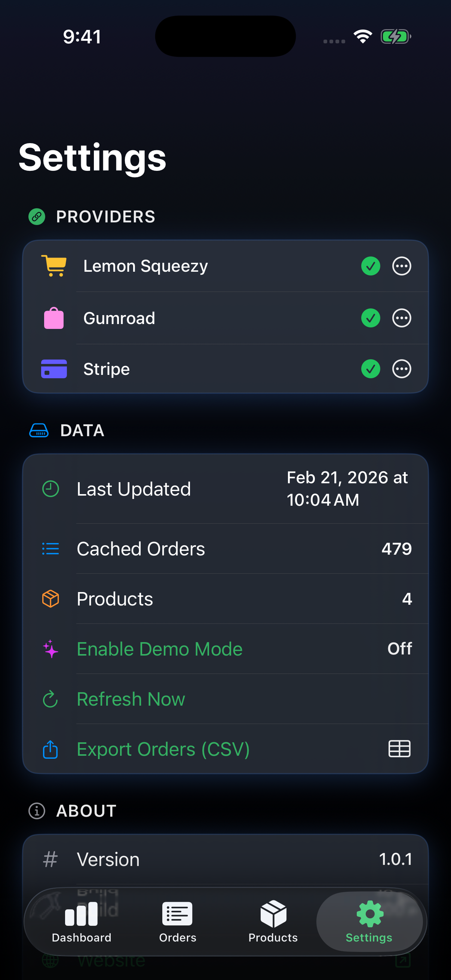Viewport: 451px width, 980px height.
Task: Enable Demo Mode
Action: pyautogui.click(x=159, y=649)
